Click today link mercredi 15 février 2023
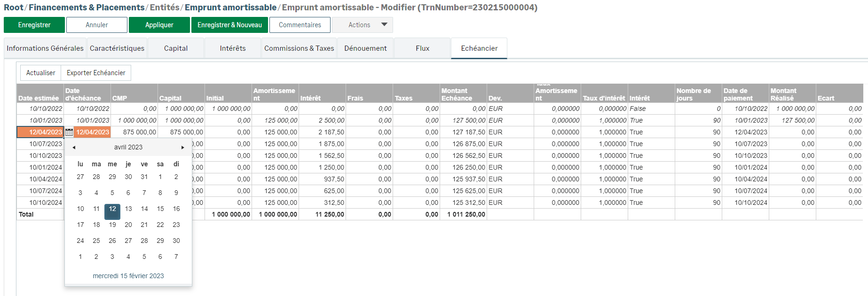 (x=128, y=276)
